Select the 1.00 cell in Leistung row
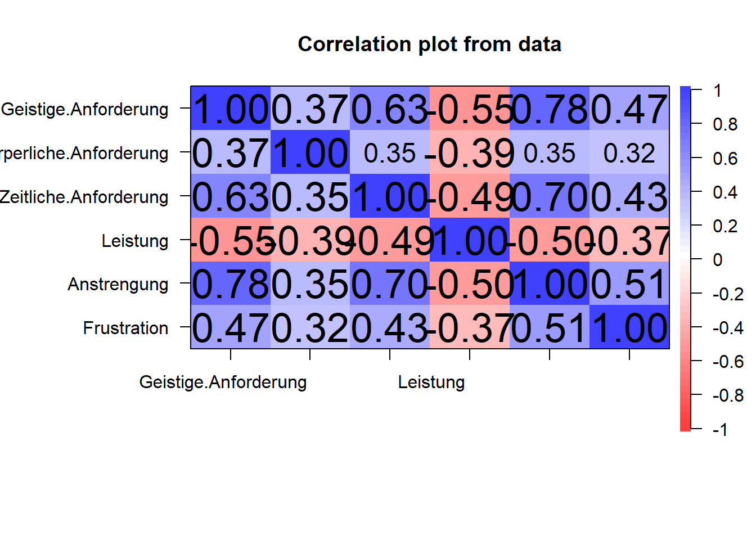Viewport: 756px width, 540px height. (x=470, y=240)
